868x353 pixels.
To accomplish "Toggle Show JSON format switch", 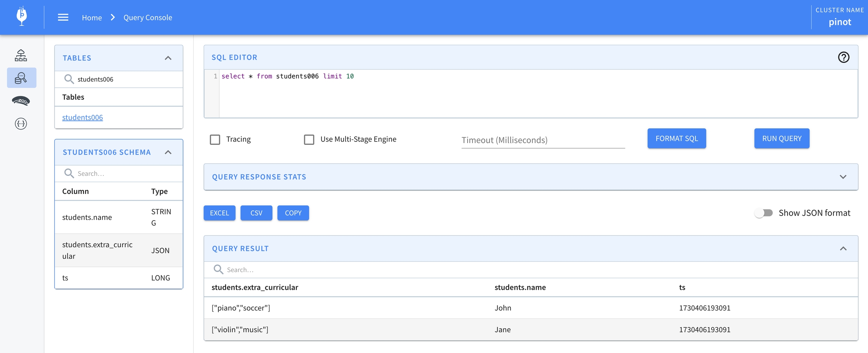I will pyautogui.click(x=764, y=213).
